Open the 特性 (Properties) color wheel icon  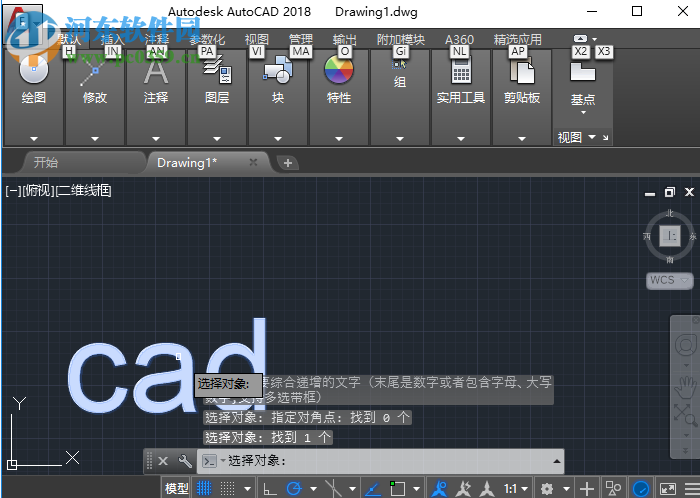339,70
